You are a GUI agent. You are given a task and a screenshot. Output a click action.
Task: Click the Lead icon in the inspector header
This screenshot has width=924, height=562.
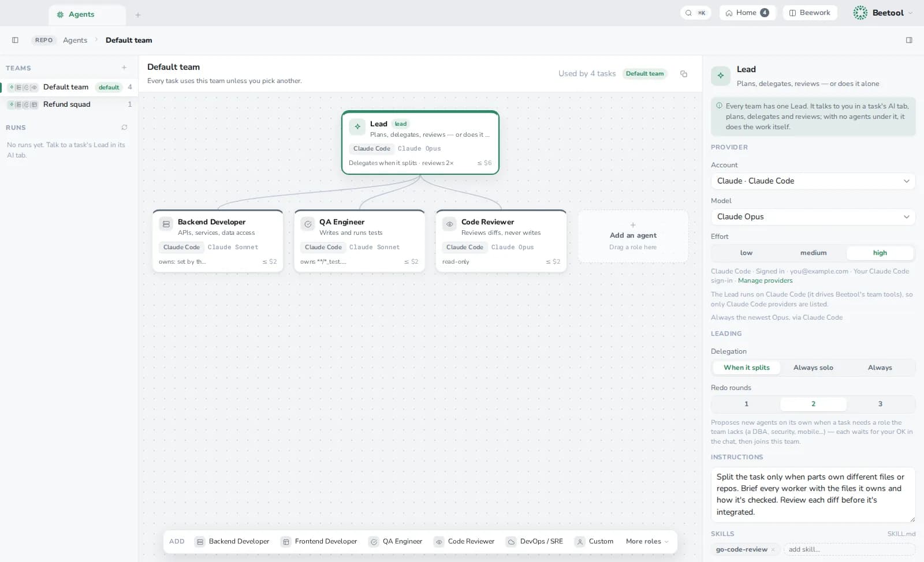tap(721, 76)
